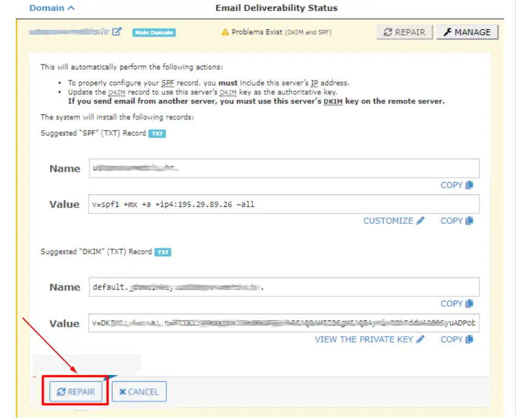Sort the list by the Domain column
The height and width of the screenshot is (420, 516).
(52, 8)
